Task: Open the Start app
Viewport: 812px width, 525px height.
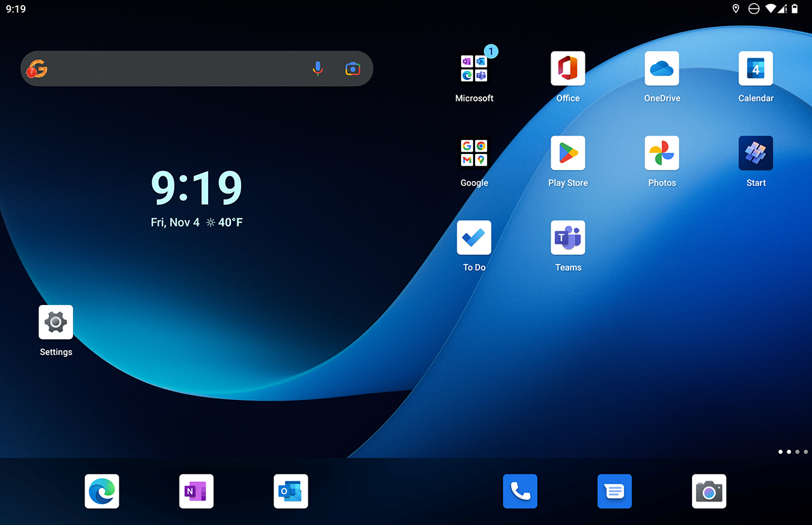Action: click(x=756, y=153)
